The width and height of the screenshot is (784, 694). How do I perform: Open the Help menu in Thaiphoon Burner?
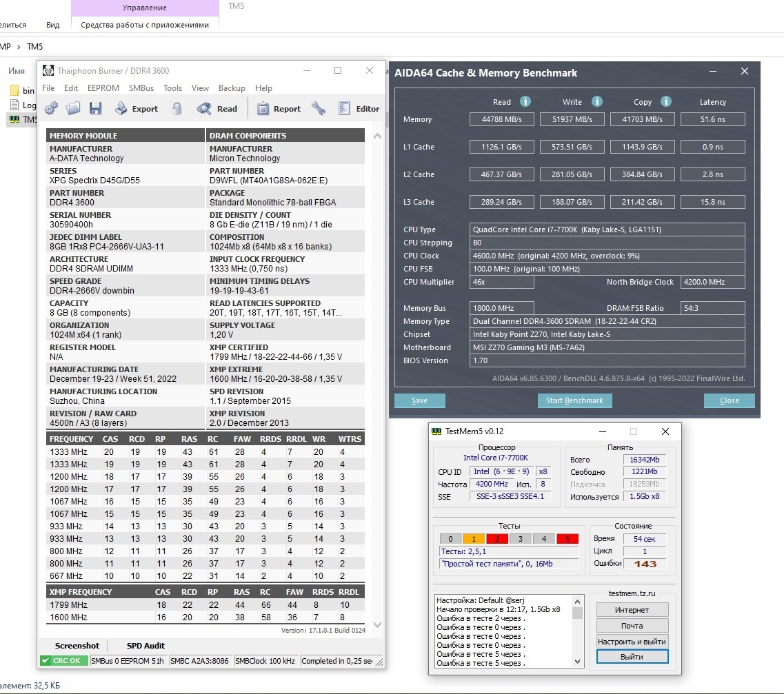pyautogui.click(x=263, y=88)
